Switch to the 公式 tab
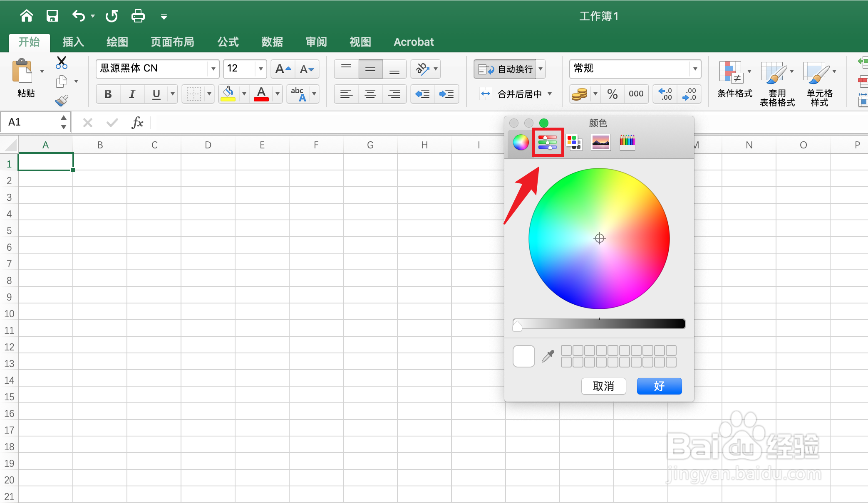Image resolution: width=868 pixels, height=503 pixels. click(228, 42)
